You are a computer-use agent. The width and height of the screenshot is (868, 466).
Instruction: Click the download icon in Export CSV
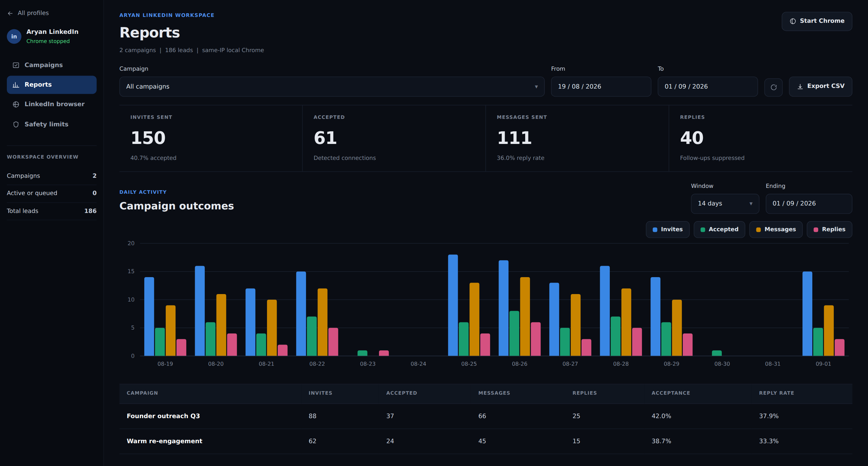[x=800, y=87]
